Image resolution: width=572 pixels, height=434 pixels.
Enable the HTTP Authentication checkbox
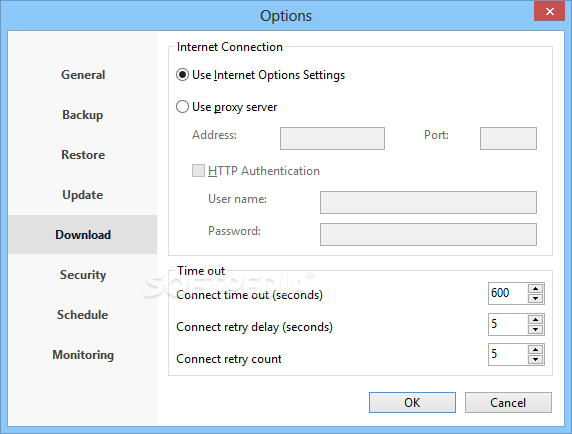coord(198,170)
